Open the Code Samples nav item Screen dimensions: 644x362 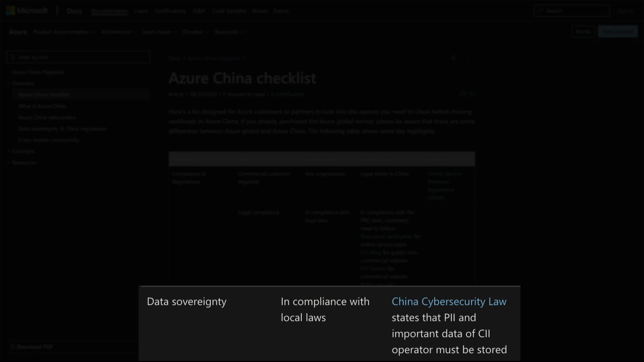tap(229, 11)
